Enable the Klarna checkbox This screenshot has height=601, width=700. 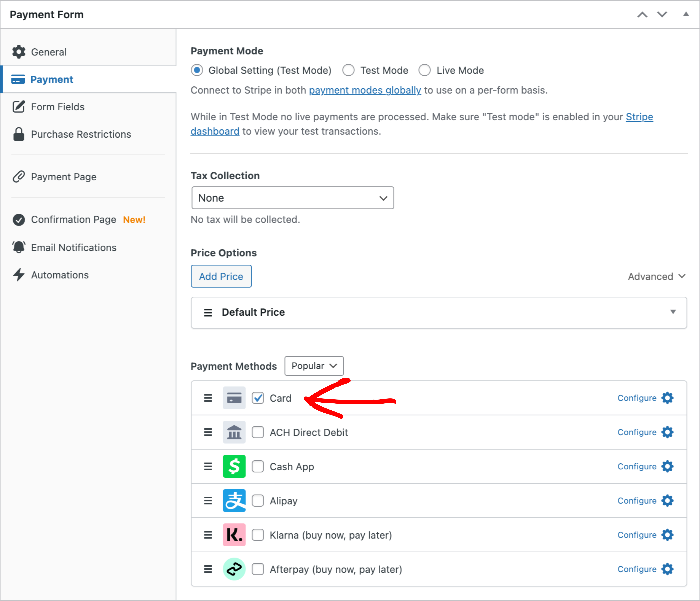click(x=258, y=535)
